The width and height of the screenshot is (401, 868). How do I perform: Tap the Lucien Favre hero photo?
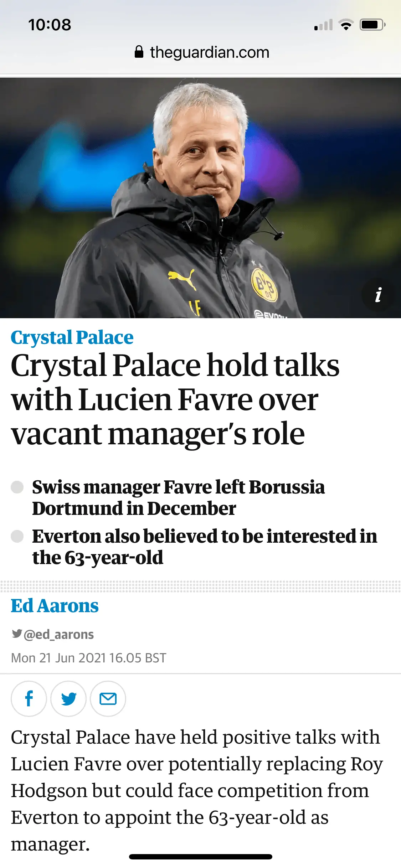pyautogui.click(x=200, y=198)
